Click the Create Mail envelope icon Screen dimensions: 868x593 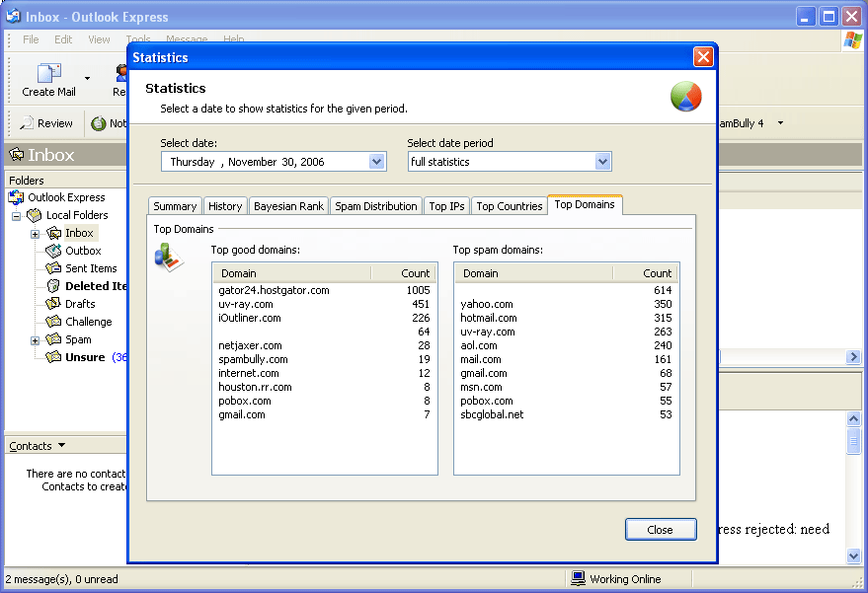click(48, 72)
